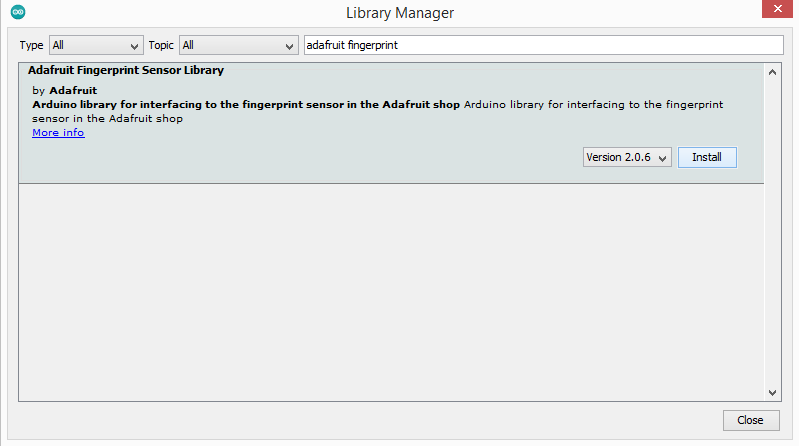
Task: Click the Library Manager title bar
Action: click(400, 13)
